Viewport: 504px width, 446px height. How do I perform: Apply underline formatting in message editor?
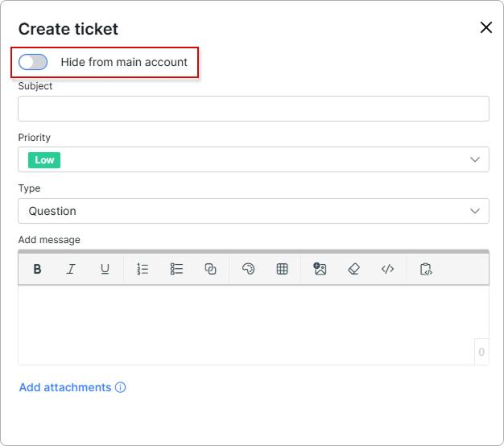click(x=105, y=269)
